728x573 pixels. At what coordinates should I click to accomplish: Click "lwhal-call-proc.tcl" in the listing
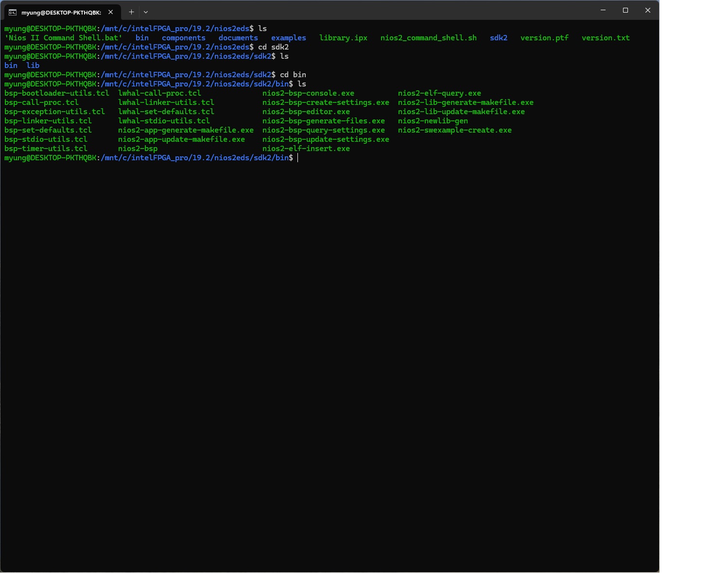click(x=159, y=93)
